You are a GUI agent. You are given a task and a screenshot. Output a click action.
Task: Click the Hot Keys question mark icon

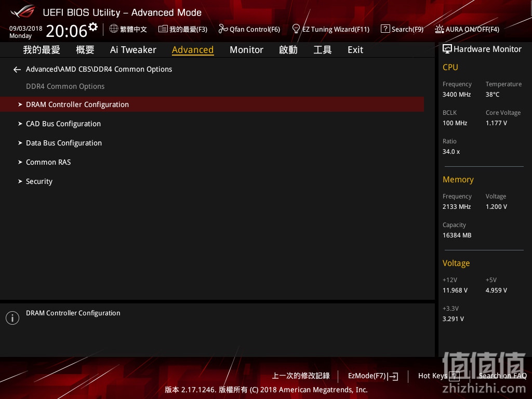[454, 376]
